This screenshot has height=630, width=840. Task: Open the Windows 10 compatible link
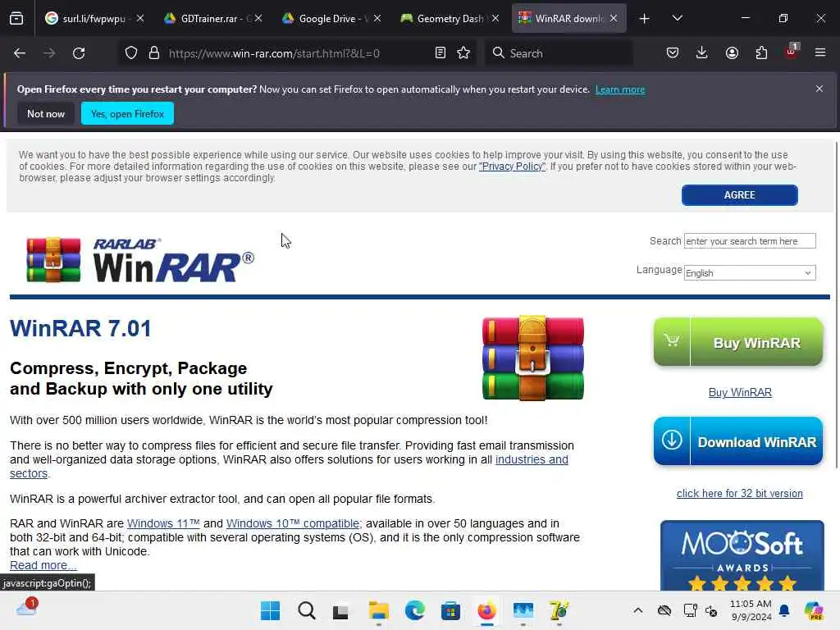coord(293,523)
